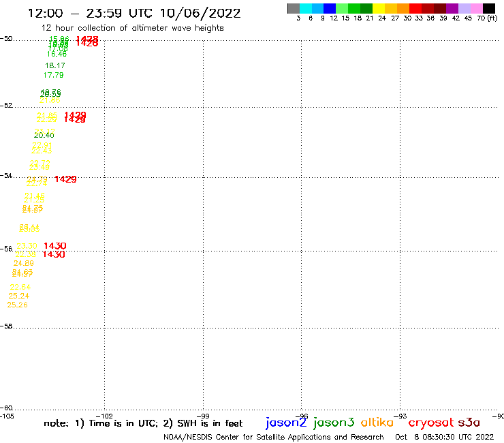Click the -105 longitude axis label
This screenshot has height=443, width=504.
coord(7,416)
